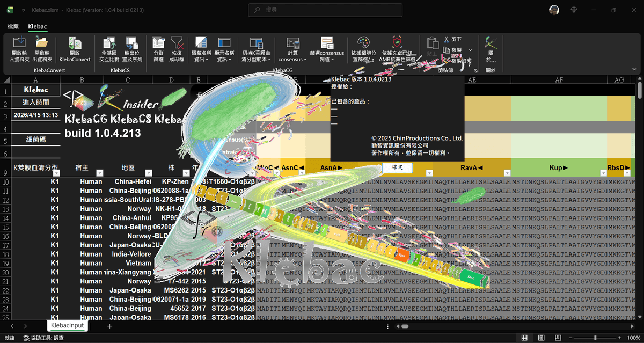The image size is (644, 343).
Task: Open KlebaConvert via 開啟 KlebaConvert icon
Action: 75,43
